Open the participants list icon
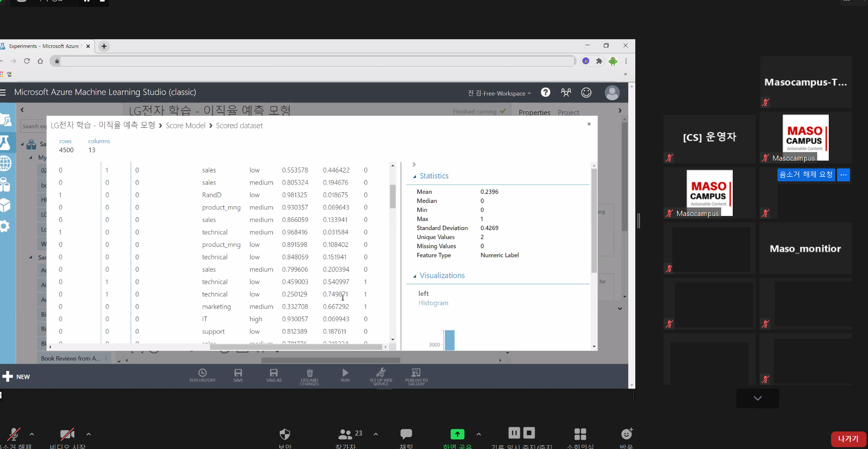Image resolution: width=868 pixels, height=449 pixels. tap(345, 434)
